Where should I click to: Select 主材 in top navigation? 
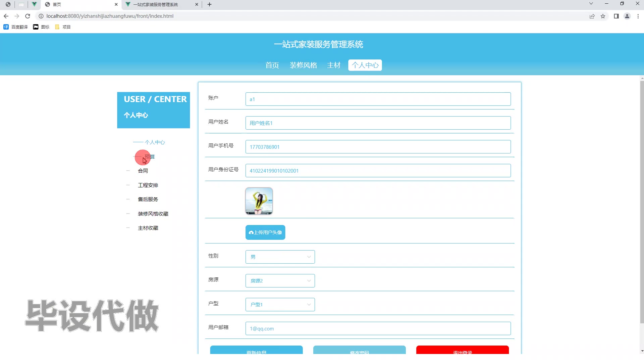point(333,65)
